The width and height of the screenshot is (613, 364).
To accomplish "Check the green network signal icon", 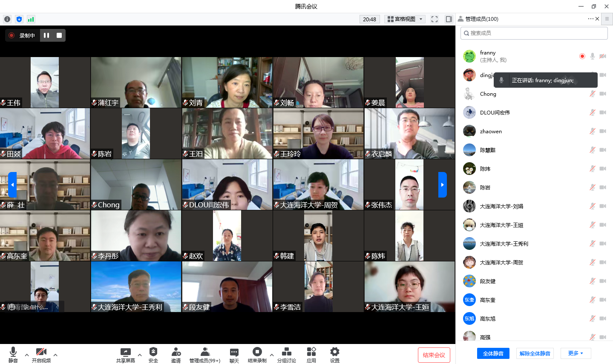I will coord(31,19).
